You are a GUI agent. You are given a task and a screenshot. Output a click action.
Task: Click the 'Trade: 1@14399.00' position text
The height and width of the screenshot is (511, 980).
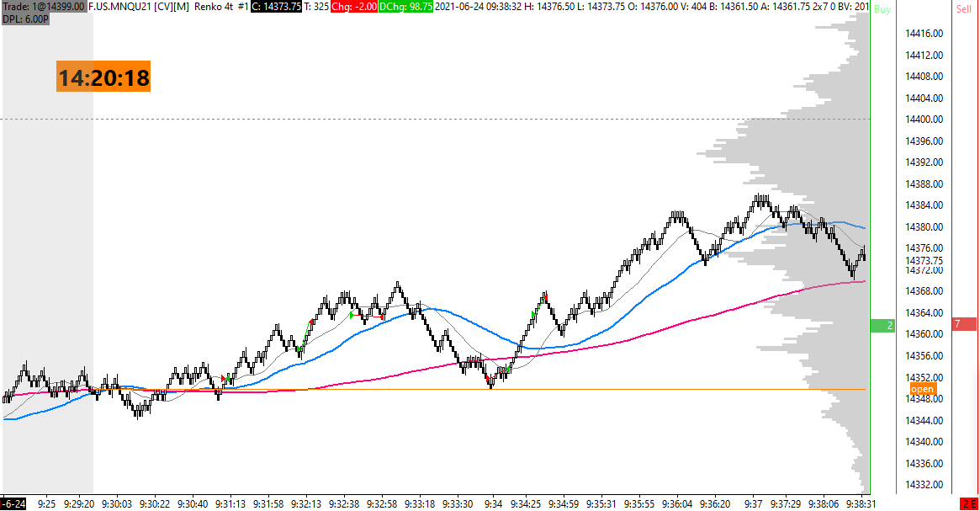click(x=44, y=7)
